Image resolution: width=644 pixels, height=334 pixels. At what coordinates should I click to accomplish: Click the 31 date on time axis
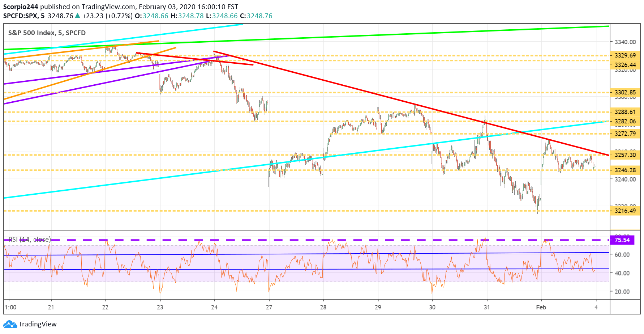(487, 307)
